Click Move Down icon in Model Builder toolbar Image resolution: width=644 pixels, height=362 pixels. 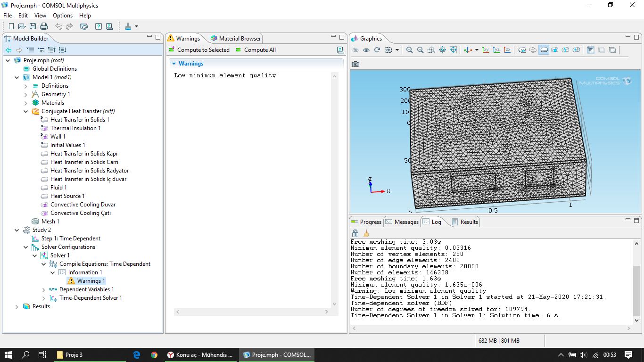(x=63, y=50)
